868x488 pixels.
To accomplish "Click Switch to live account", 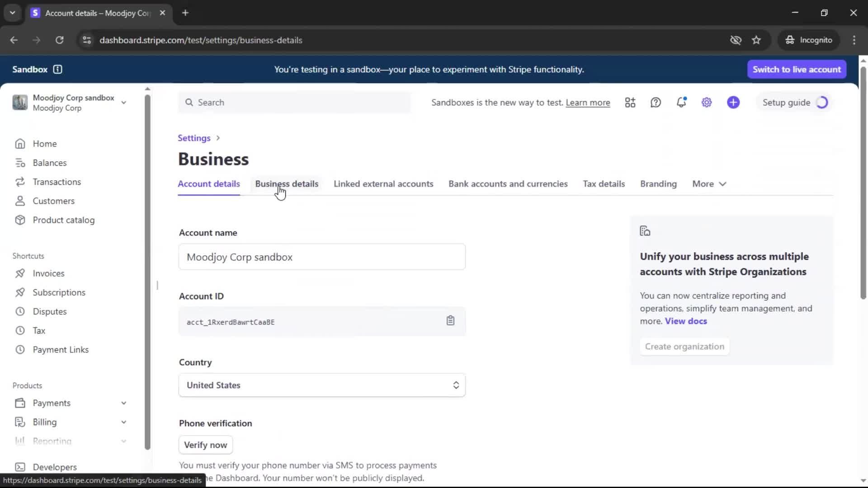I will point(797,70).
